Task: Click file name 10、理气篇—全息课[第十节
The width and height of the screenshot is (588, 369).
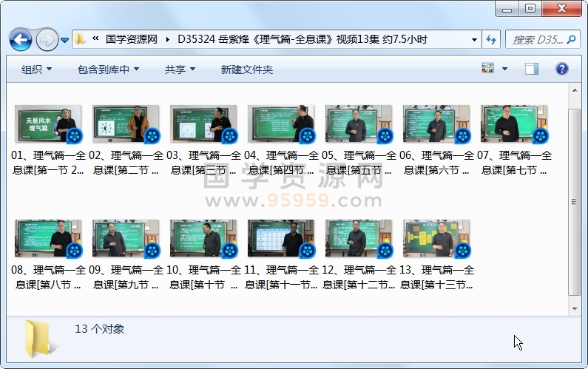Action: coord(203,277)
